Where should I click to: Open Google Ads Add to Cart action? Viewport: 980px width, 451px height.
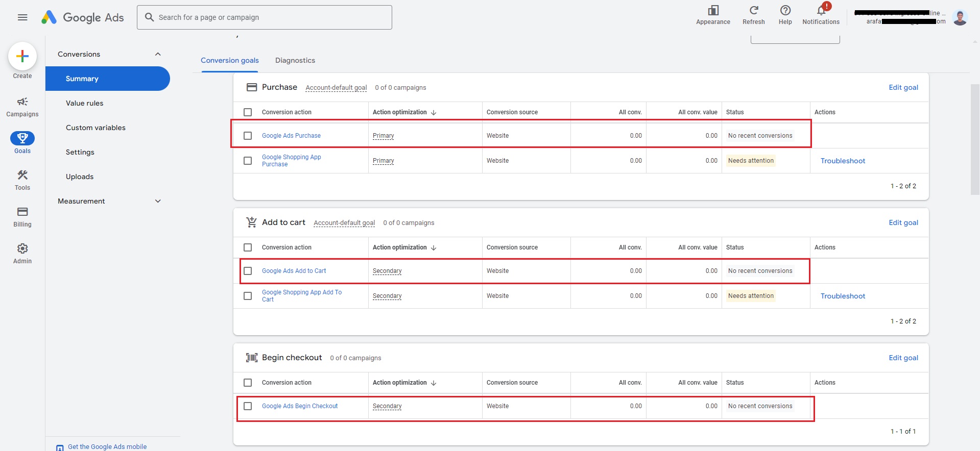click(294, 271)
